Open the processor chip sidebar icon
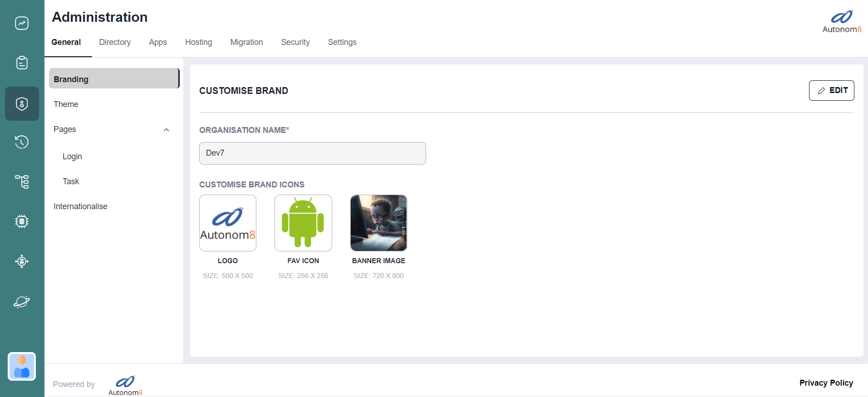Image resolution: width=868 pixels, height=397 pixels. pos(22,221)
